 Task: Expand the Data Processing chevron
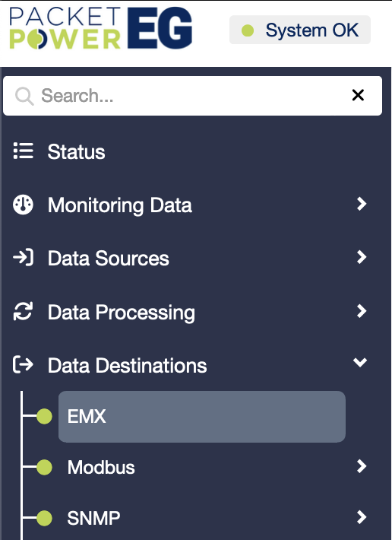click(x=362, y=310)
